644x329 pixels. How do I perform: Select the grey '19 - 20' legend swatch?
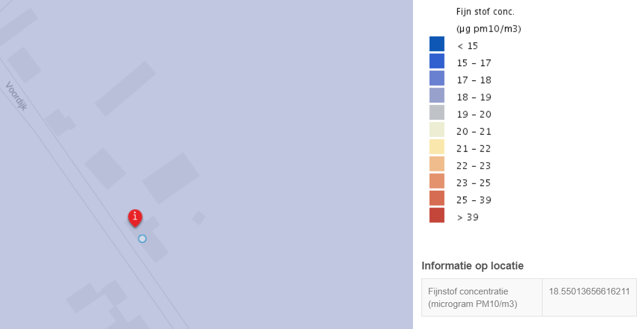436,113
